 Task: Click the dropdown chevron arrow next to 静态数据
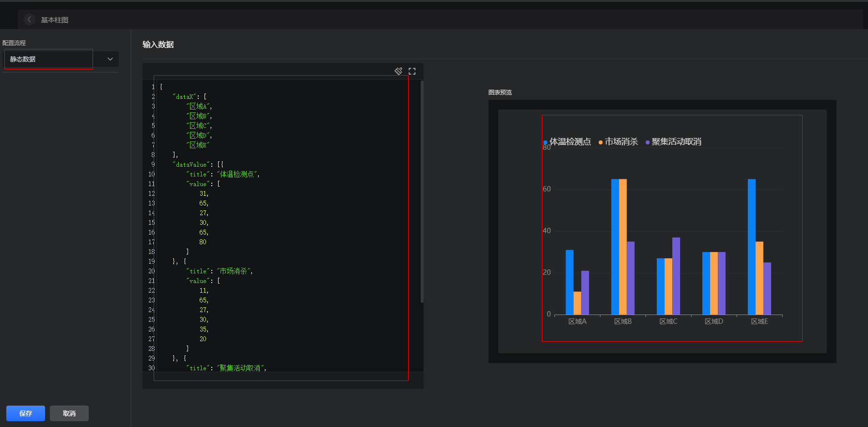[110, 59]
